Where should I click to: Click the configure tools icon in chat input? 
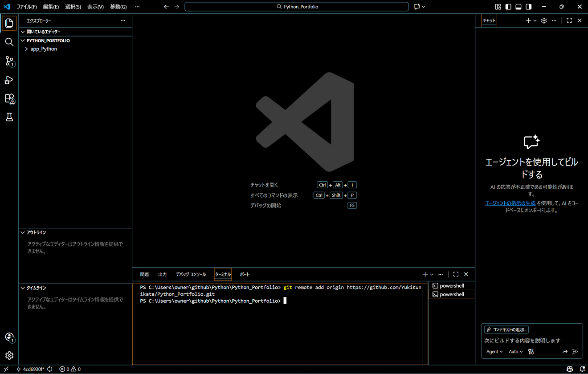tap(531, 352)
